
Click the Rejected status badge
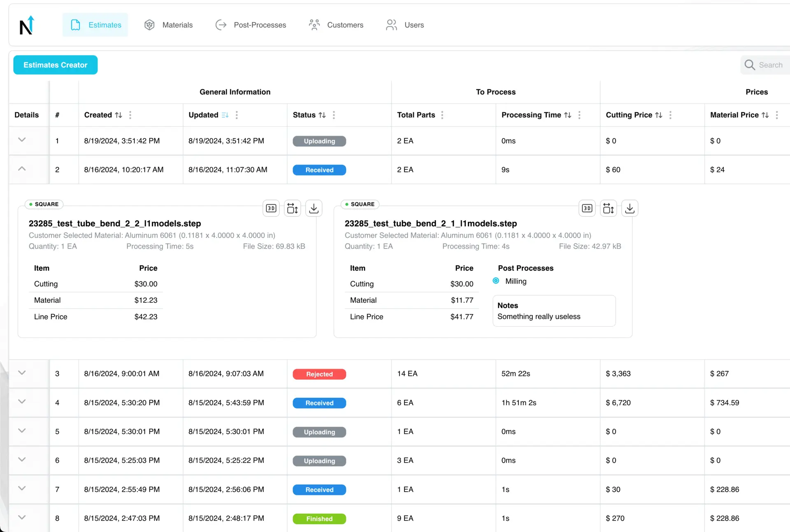pyautogui.click(x=319, y=374)
